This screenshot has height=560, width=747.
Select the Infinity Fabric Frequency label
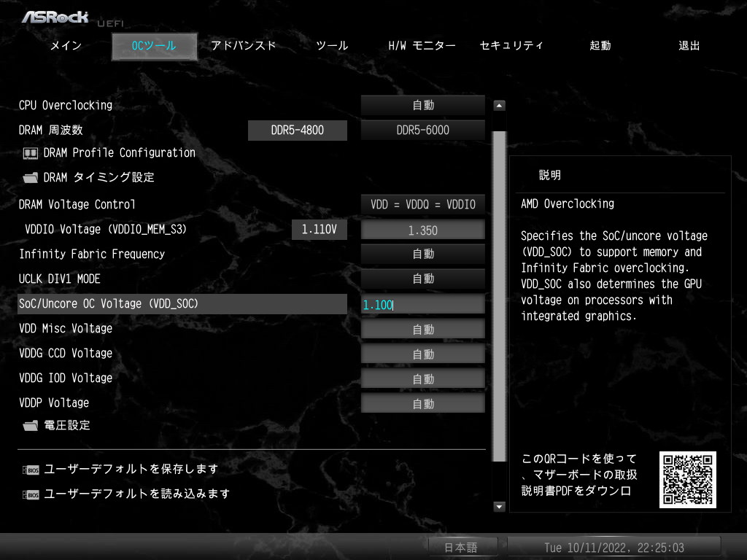92,254
